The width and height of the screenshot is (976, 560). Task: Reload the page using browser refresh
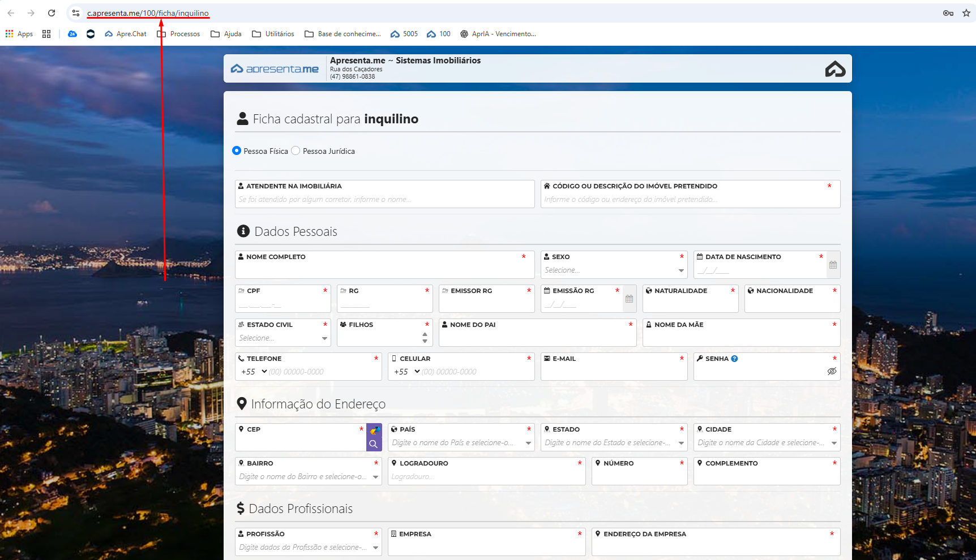[x=52, y=13]
